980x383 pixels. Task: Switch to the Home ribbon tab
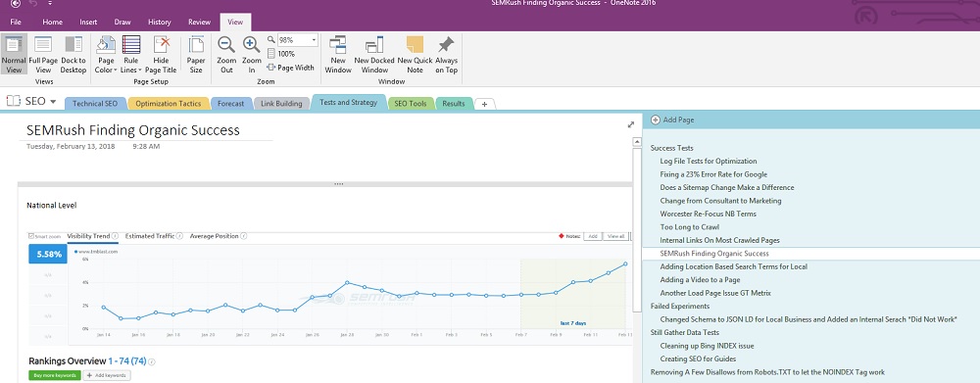53,22
